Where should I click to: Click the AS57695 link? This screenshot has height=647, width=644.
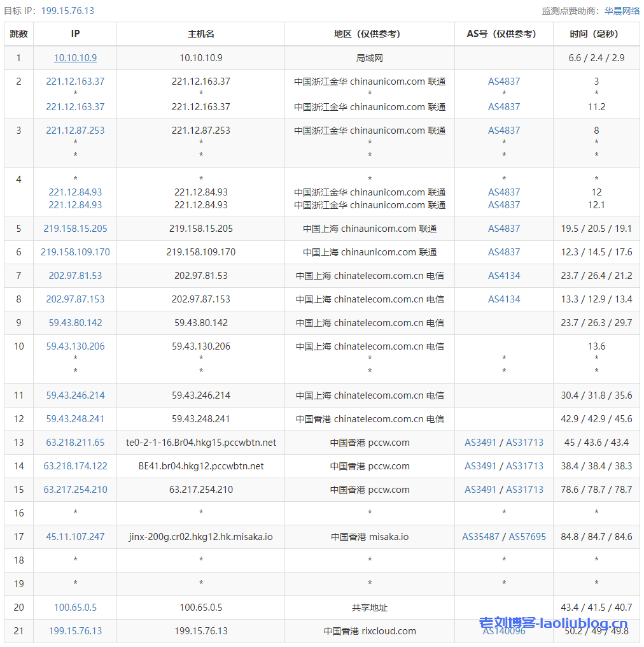527,537
